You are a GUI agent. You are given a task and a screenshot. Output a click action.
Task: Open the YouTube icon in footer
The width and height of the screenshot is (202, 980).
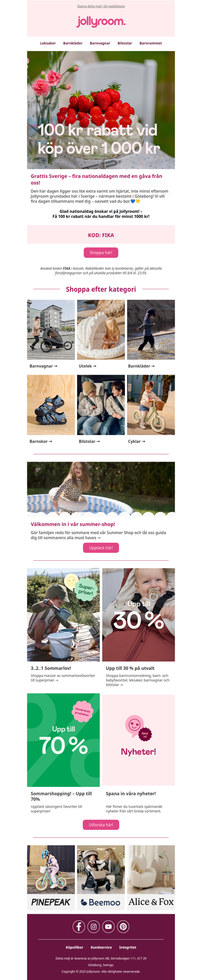coord(109,926)
